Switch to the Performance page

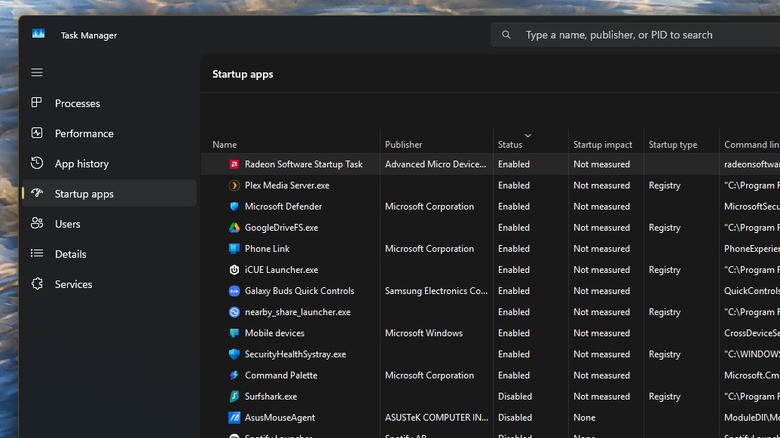tap(84, 133)
